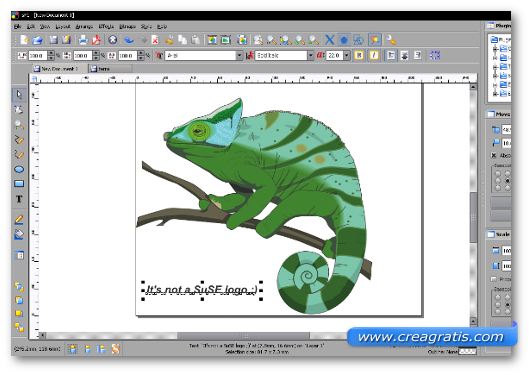This screenshot has height=375, width=530.
Task: Click the Print icon in the toolbar
Action: coord(83,40)
